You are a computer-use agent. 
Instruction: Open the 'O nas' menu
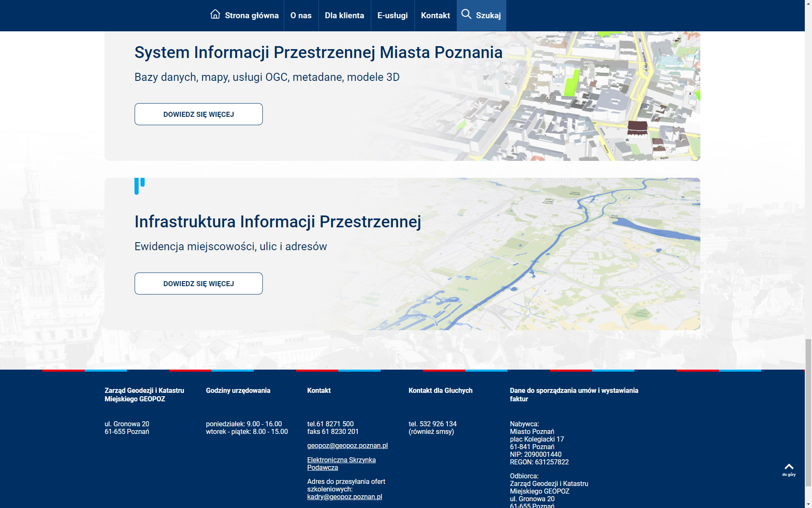pyautogui.click(x=301, y=16)
